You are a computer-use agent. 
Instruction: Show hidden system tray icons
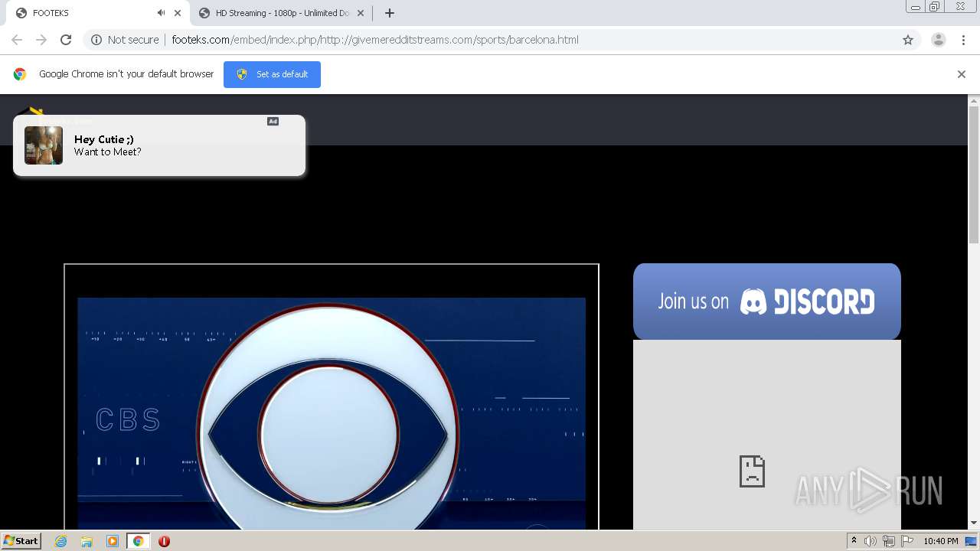pos(854,541)
